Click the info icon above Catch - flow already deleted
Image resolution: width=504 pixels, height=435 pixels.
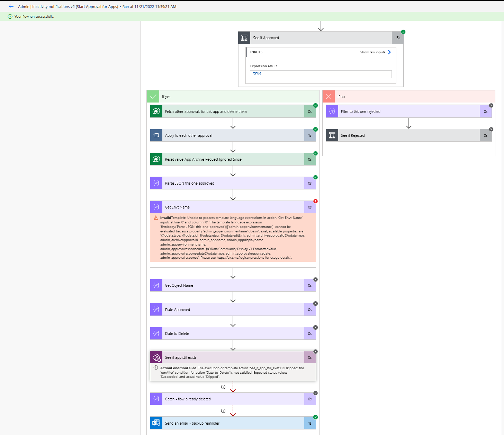click(x=223, y=387)
